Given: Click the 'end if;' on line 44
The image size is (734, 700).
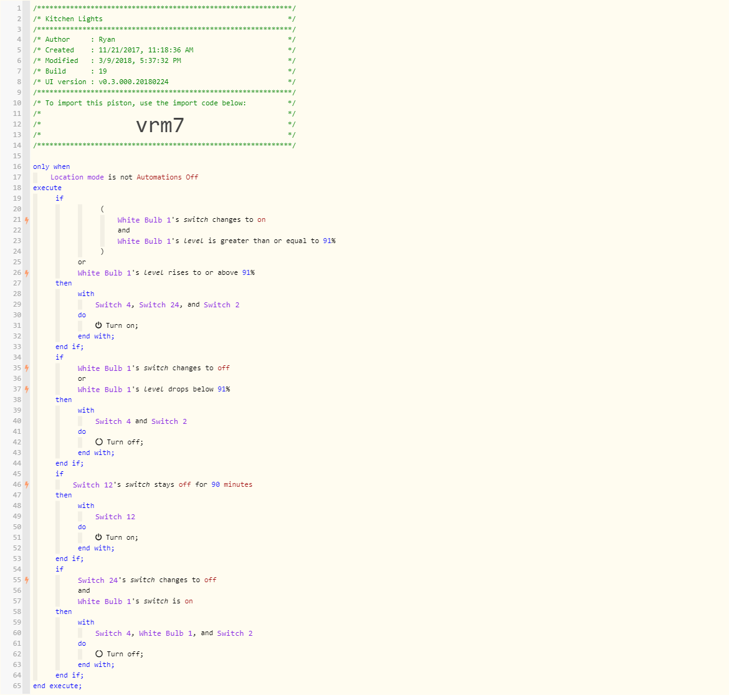Looking at the screenshot, I should (x=69, y=464).
